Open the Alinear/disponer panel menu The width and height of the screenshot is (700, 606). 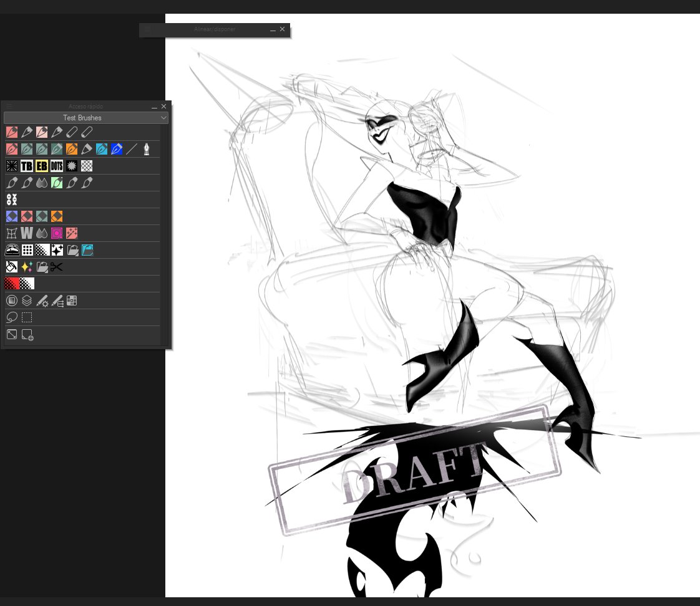[x=147, y=29]
